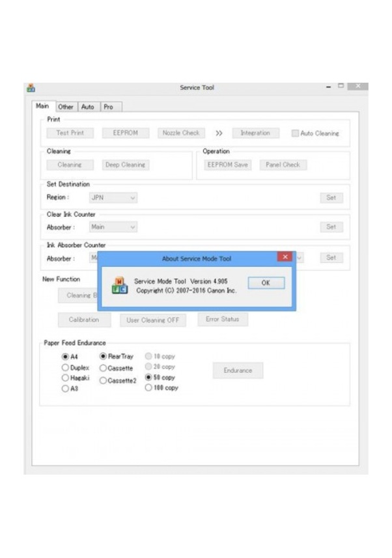The image size is (392, 558).
Task: Minimize the Service Tool window
Action: [x=328, y=87]
